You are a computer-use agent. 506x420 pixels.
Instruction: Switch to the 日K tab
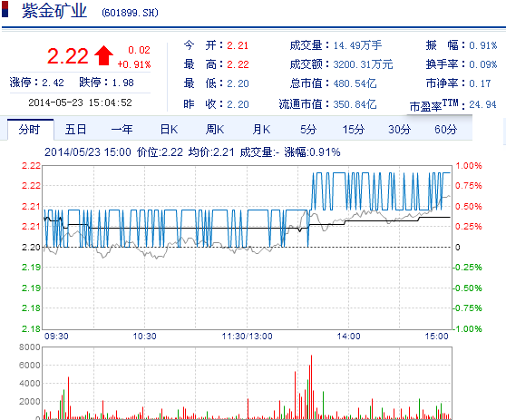(x=169, y=130)
